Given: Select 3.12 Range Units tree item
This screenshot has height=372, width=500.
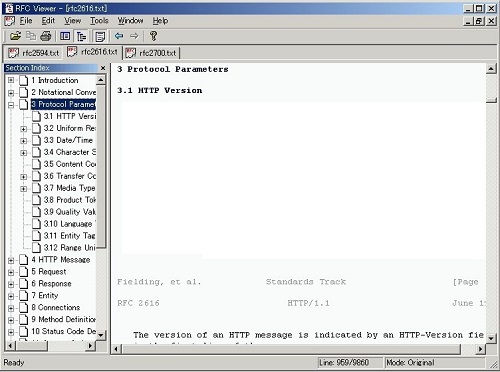Looking at the screenshot, I should coord(70,248).
